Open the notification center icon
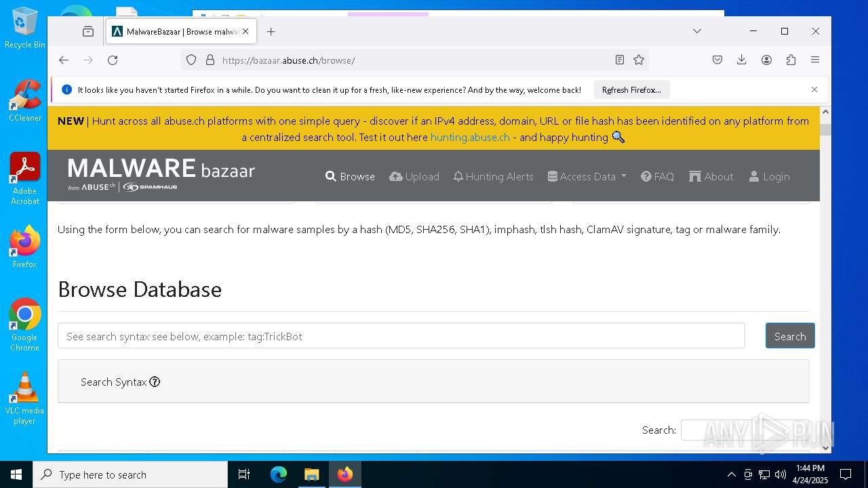Image resolution: width=868 pixels, height=488 pixels. coord(846,474)
